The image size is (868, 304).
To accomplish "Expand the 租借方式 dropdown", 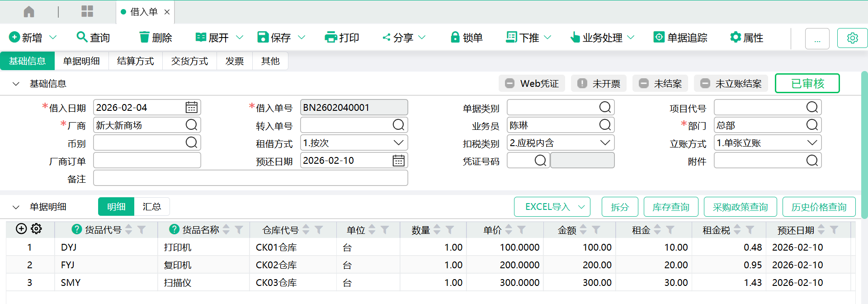I will 398,143.
